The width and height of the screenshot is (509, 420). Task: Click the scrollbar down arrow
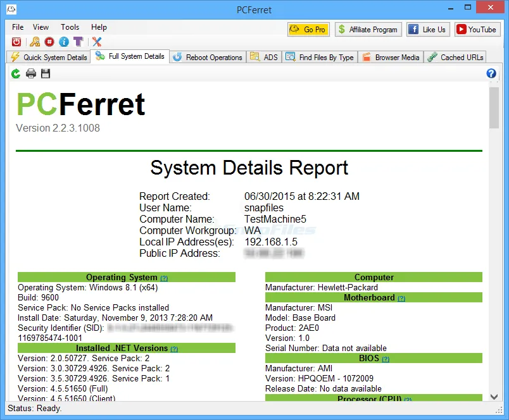click(x=494, y=397)
